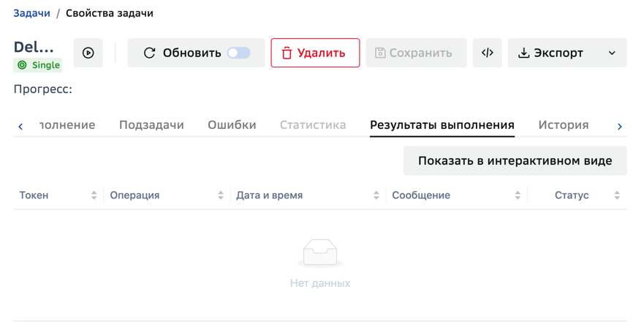Click the Сохранить button
The width and height of the screenshot is (644, 325).
416,53
